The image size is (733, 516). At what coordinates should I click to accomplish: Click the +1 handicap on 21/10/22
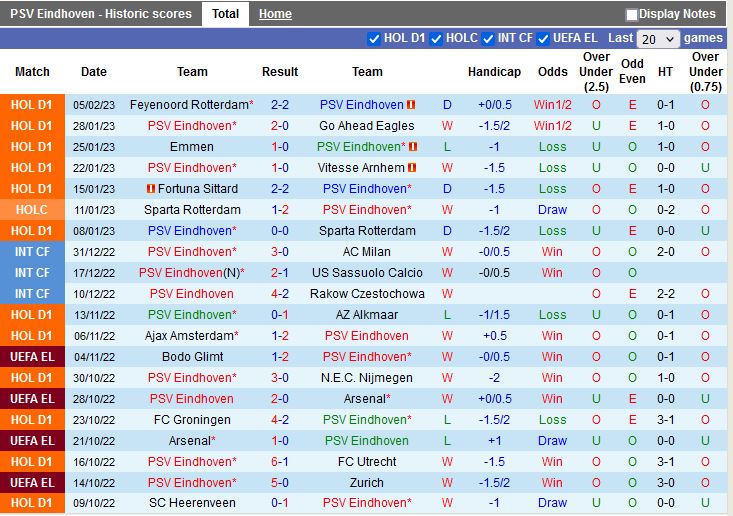[x=495, y=441]
